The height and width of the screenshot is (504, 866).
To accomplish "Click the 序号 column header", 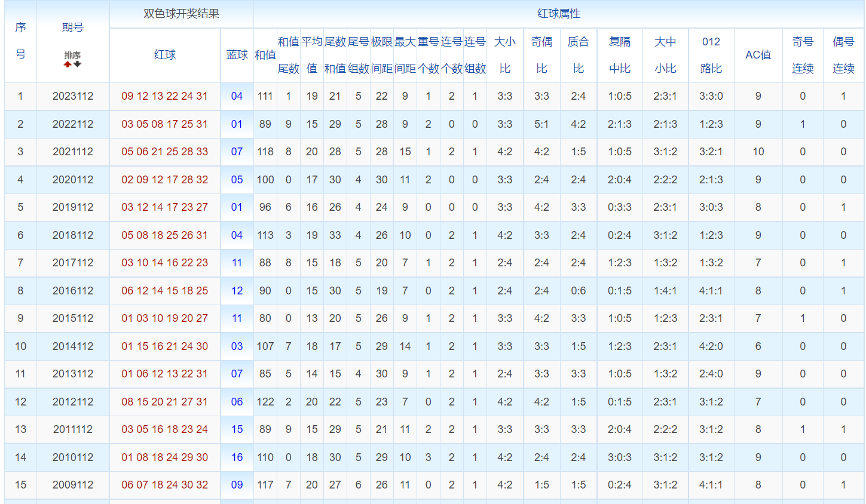I will pos(20,41).
